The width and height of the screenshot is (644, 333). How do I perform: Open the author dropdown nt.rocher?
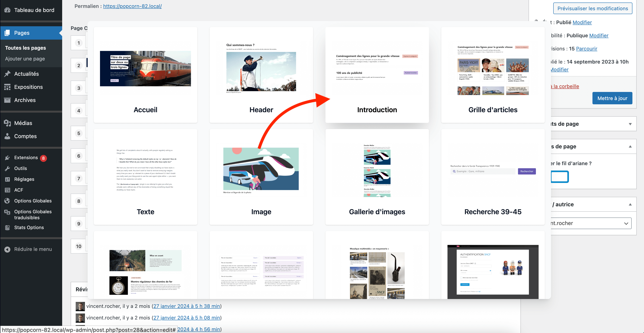(x=591, y=223)
